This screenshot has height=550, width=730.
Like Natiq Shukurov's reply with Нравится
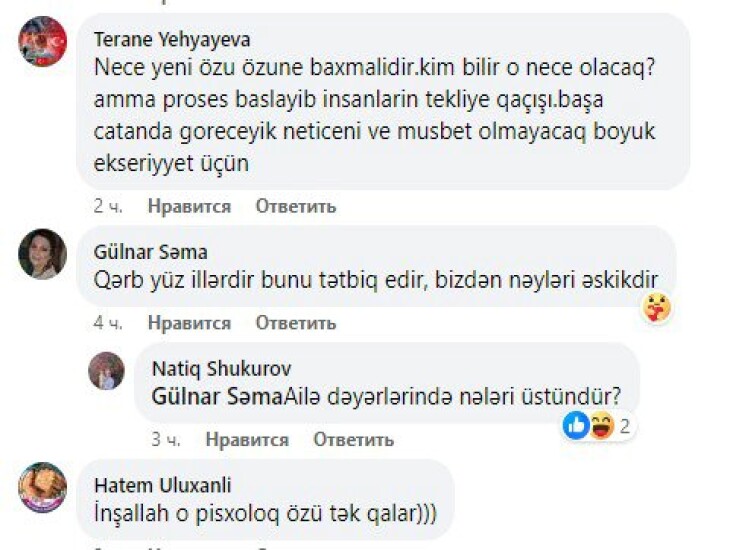pos(247,439)
